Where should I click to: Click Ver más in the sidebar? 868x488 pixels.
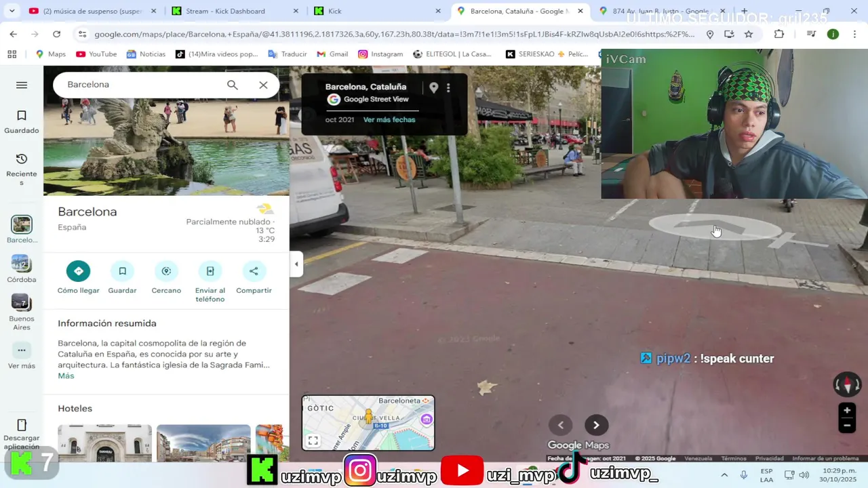click(x=22, y=356)
